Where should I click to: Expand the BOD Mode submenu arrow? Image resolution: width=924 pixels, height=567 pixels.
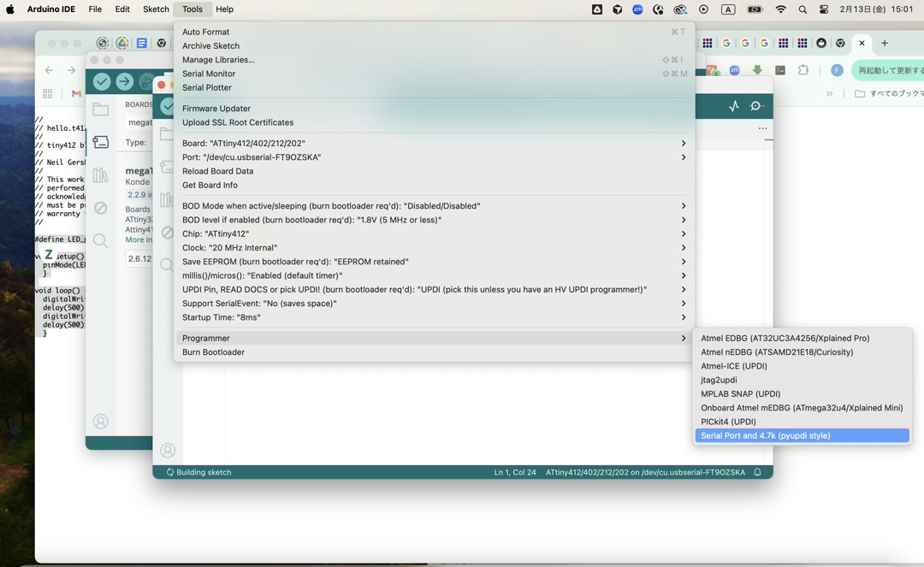684,206
